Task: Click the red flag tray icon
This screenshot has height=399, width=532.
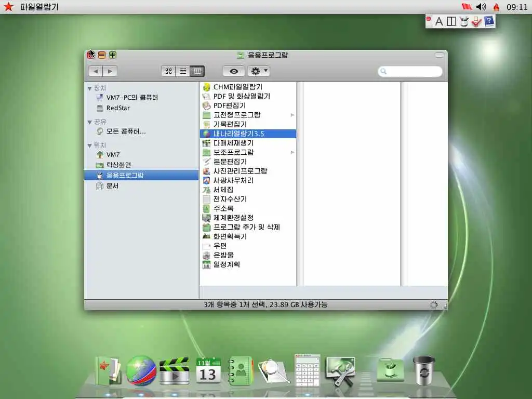Action: point(467,7)
